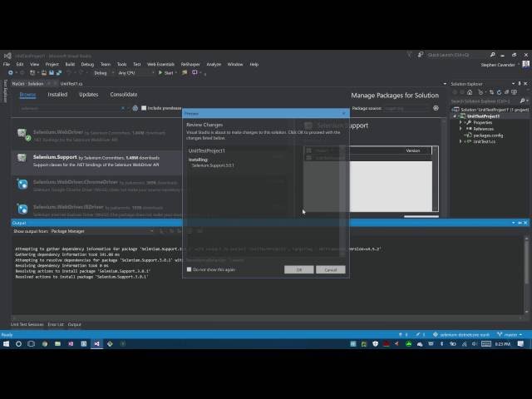Open the Package source dropdown
This screenshot has height=399, width=532.
coord(406,108)
